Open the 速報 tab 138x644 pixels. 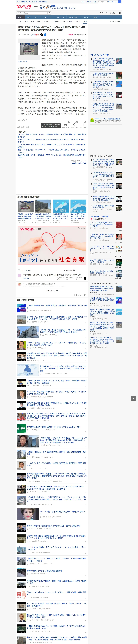[x=28, y=17]
